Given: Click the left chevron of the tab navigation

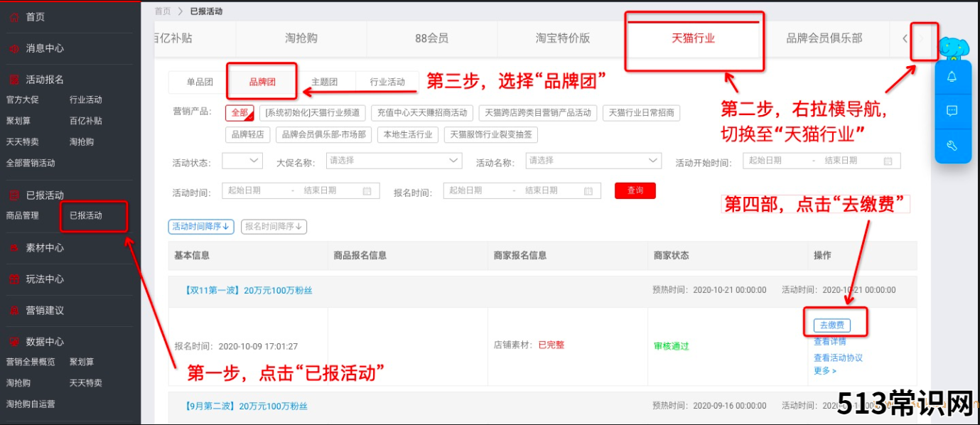Looking at the screenshot, I should pos(905,39).
